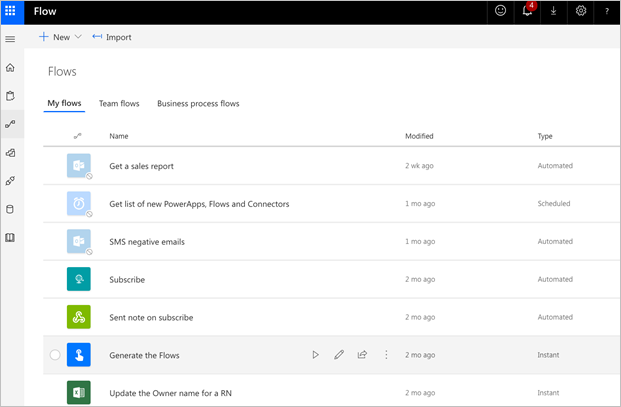This screenshot has width=621, height=407.
Task: Click 'Instant' type of Generate the Flows
Action: click(x=548, y=355)
